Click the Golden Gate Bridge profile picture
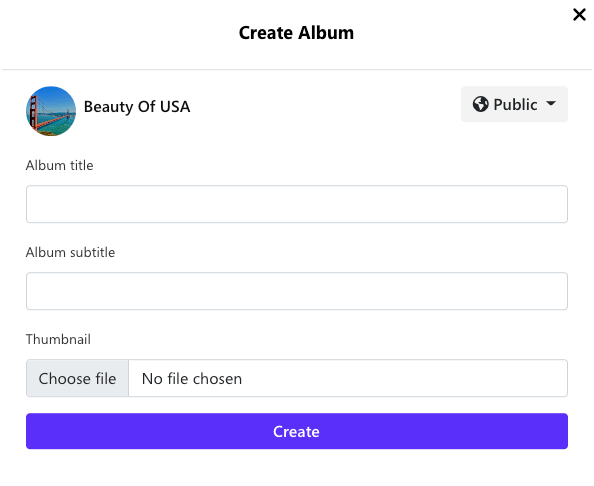594x486 pixels. point(51,111)
